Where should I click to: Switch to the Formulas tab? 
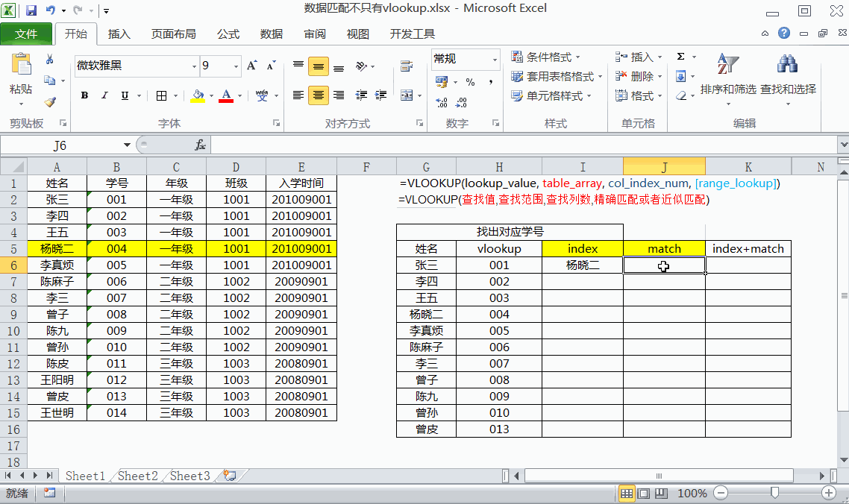point(228,34)
